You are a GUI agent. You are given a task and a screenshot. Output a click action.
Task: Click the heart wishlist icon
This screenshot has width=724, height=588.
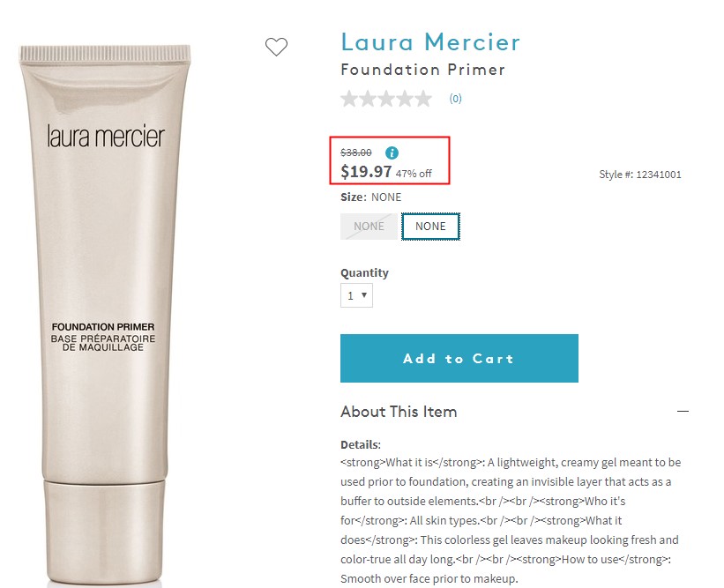point(276,47)
